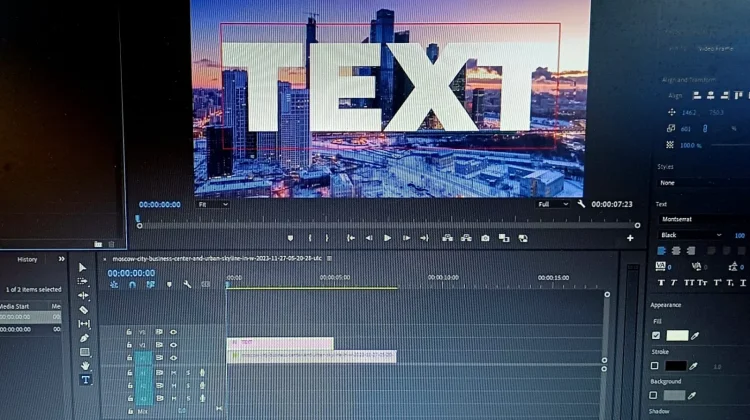Open the Stroke color swatch

(675, 366)
